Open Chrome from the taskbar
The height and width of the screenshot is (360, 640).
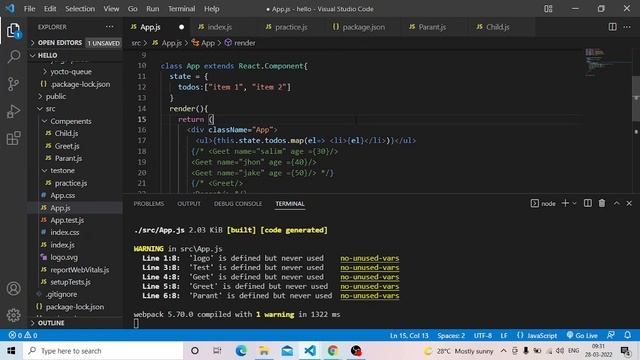coord(333,351)
